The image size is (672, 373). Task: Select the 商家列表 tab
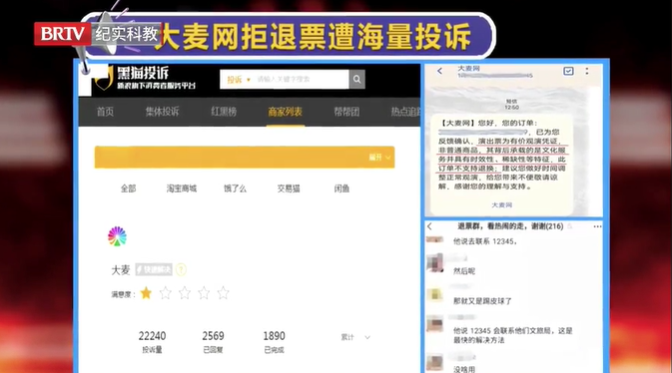285,112
